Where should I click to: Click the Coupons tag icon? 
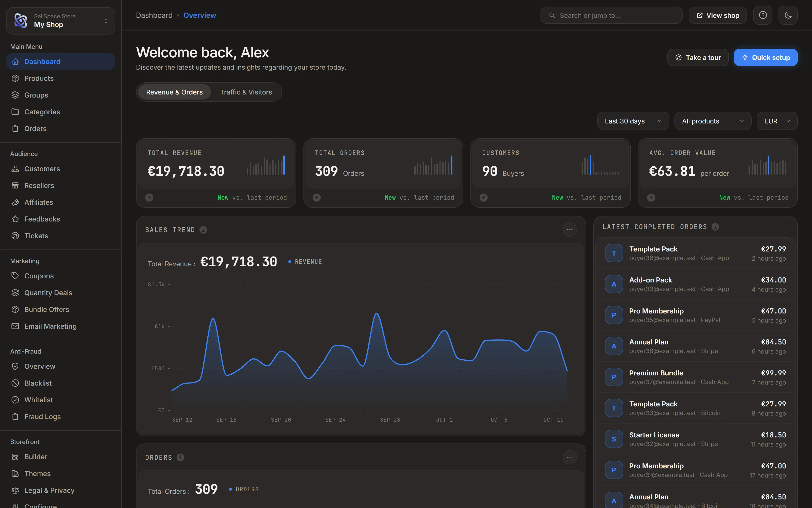coord(15,276)
